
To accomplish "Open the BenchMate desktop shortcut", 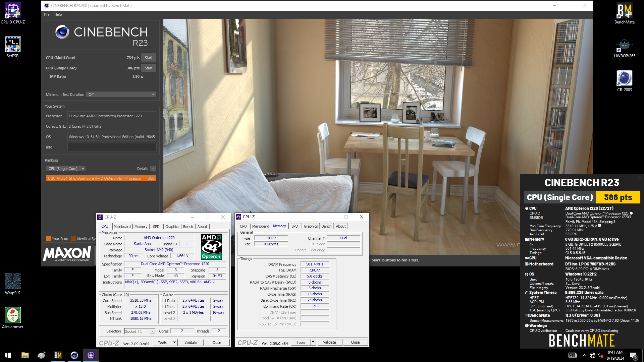I will (624, 13).
